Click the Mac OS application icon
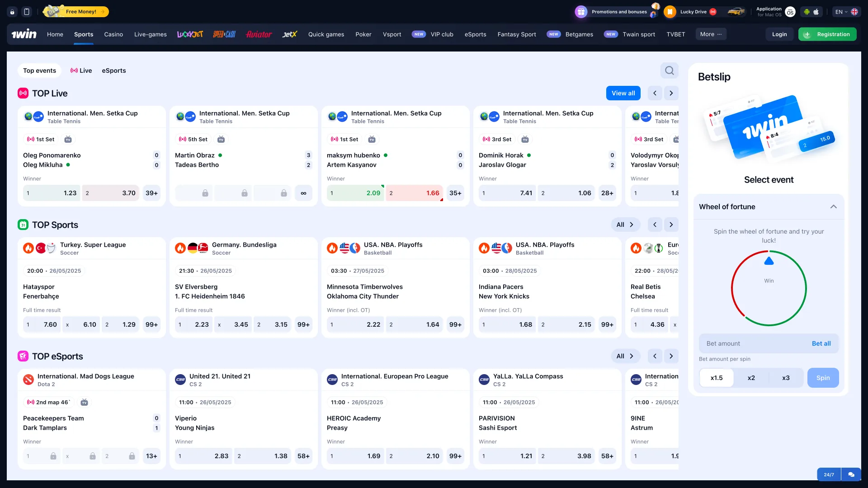The width and height of the screenshot is (868, 488). tap(790, 12)
